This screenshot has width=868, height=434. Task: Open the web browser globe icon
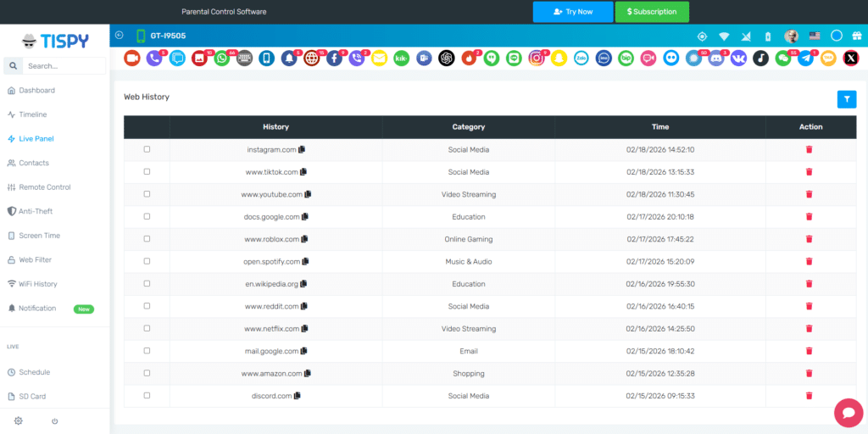312,58
